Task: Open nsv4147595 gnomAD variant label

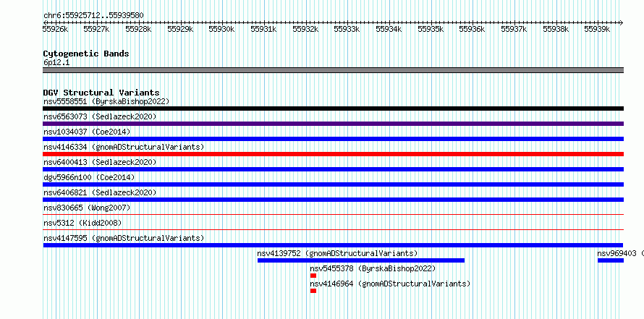Action: (124, 238)
